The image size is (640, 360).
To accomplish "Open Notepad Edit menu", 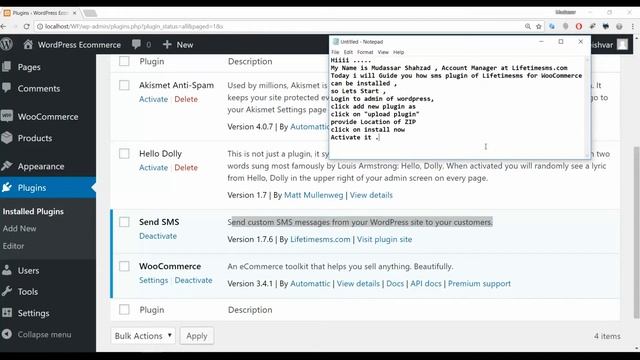I will click(x=348, y=52).
